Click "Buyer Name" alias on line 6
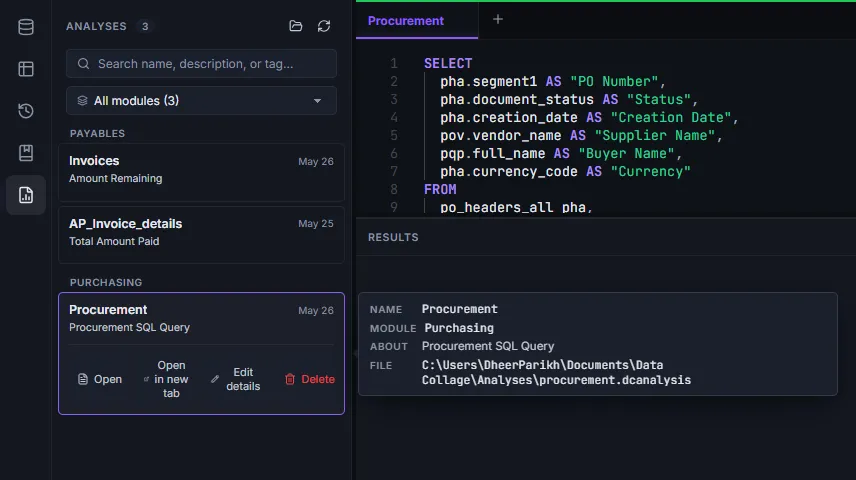 point(627,153)
